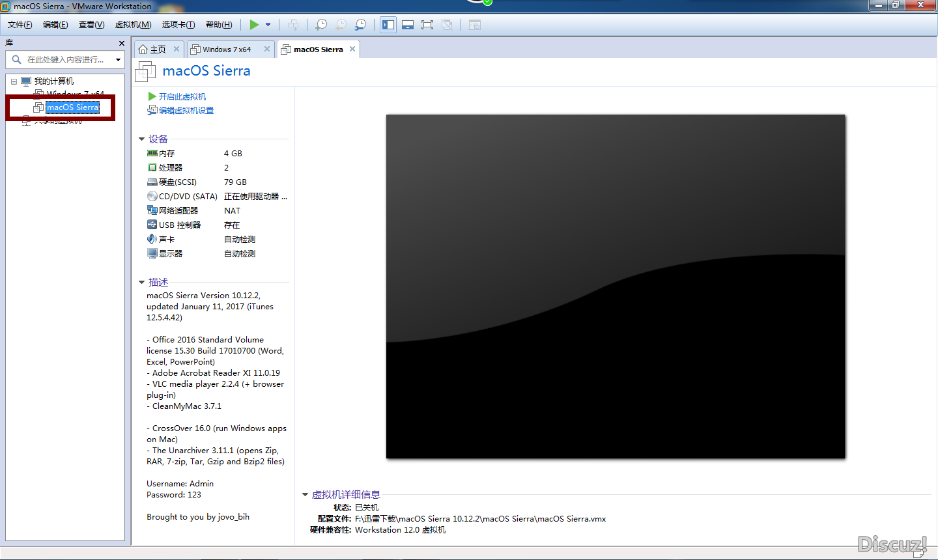Screen dimensions: 938x560
Task: Click 网络适配器 network adapter icon
Action: click(x=152, y=211)
